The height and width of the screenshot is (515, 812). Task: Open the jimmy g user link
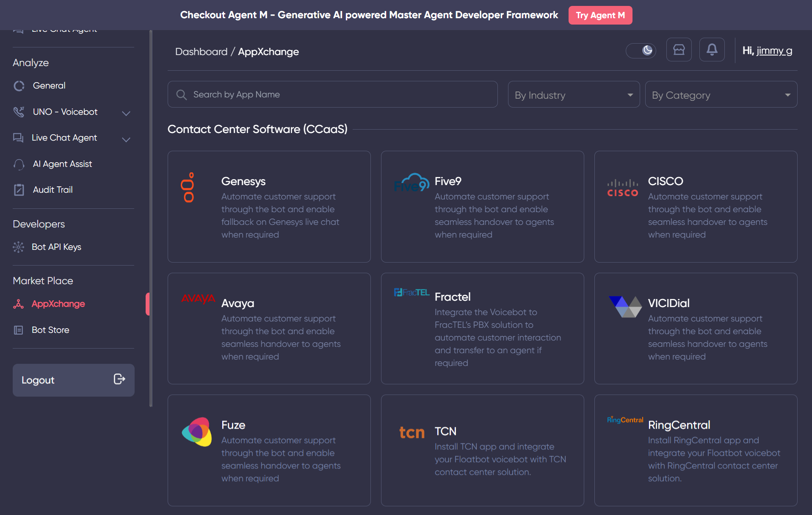coord(774,50)
